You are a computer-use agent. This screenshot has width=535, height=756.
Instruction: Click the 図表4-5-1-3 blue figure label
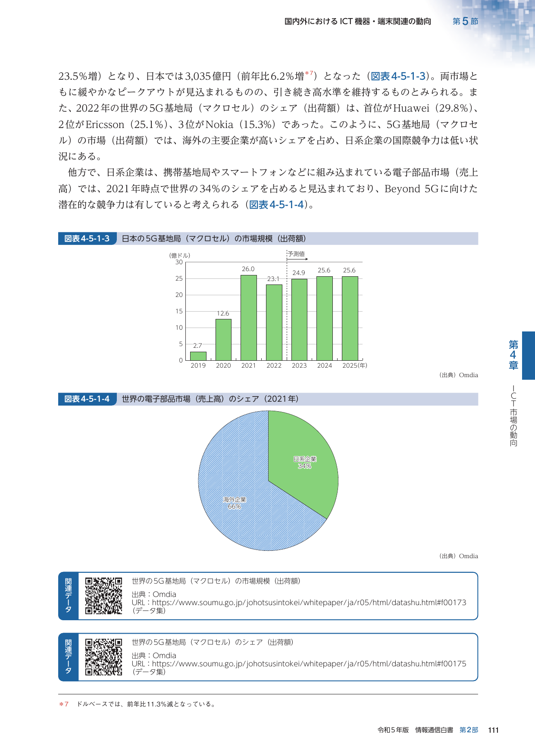(87, 238)
